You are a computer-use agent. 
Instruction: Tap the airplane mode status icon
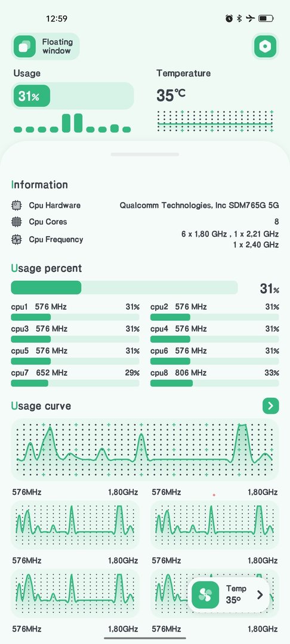tap(250, 18)
